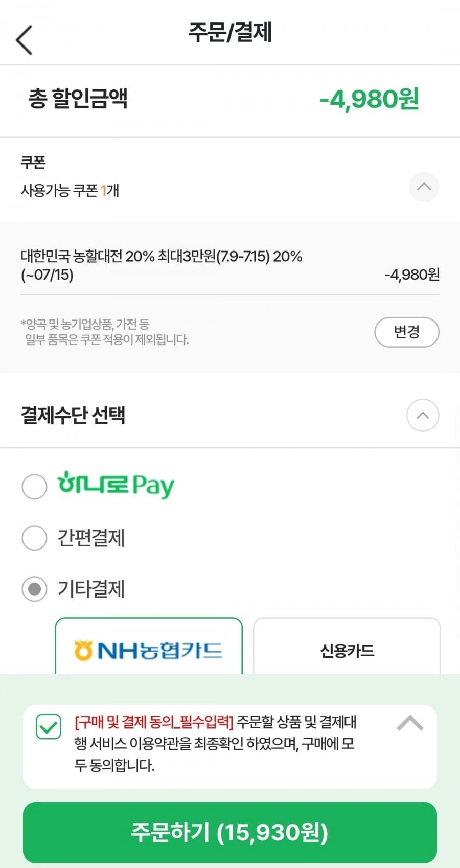
Task: Collapse the purchase agreement panel chevron
Action: coord(410,723)
